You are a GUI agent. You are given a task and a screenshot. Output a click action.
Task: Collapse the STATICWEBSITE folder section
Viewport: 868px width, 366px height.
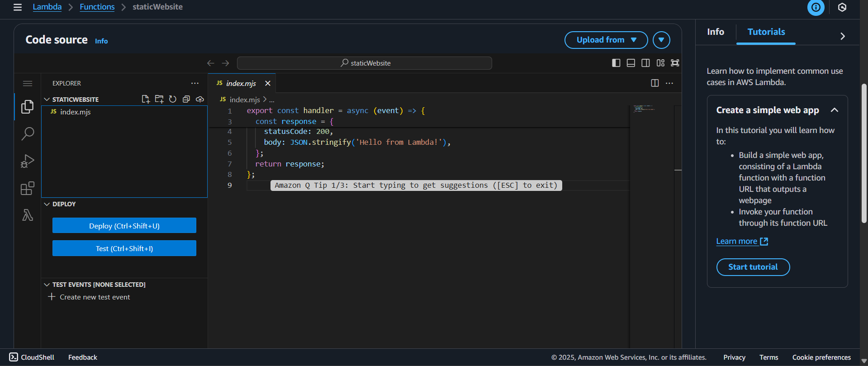47,99
